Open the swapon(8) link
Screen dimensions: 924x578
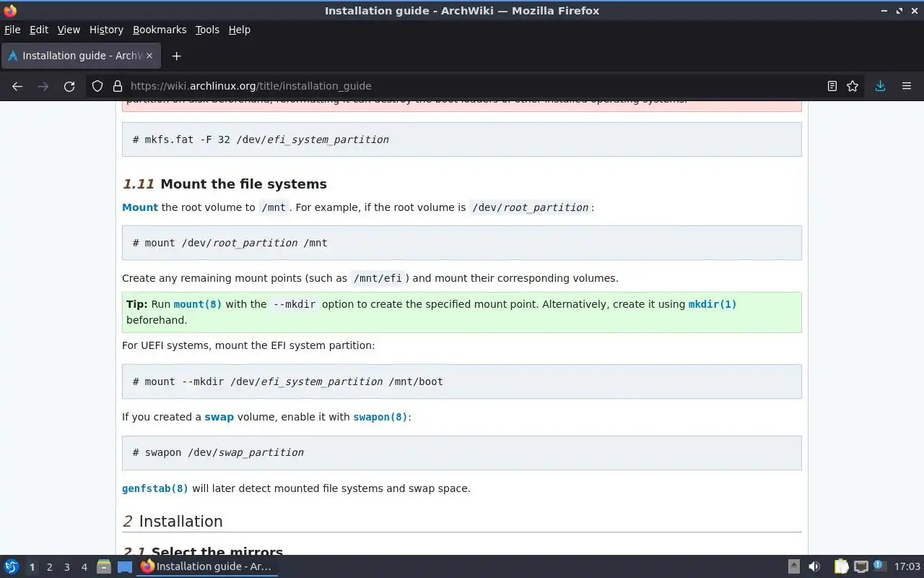380,417
